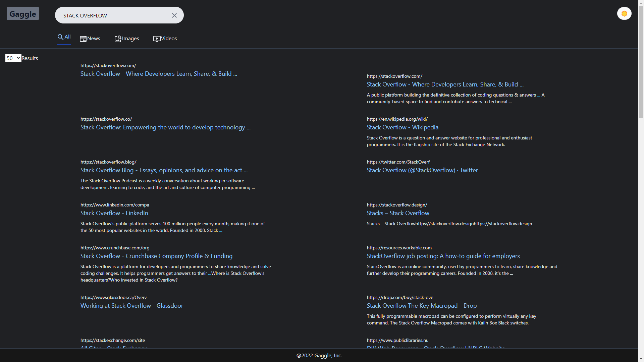This screenshot has width=644, height=362.
Task: Click the LinkedIn result description snippet
Action: point(172,227)
